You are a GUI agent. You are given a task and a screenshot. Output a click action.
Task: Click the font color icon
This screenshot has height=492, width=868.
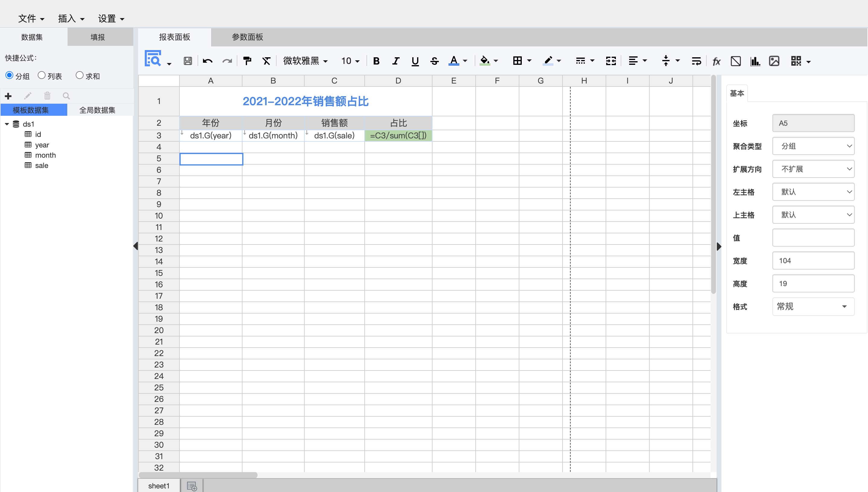click(454, 61)
